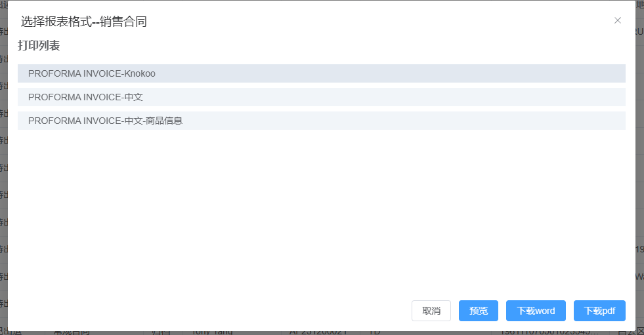Image resolution: width=644 pixels, height=335 pixels.
Task: Click the dimmed TD cell in background row
Action: tap(374, 332)
